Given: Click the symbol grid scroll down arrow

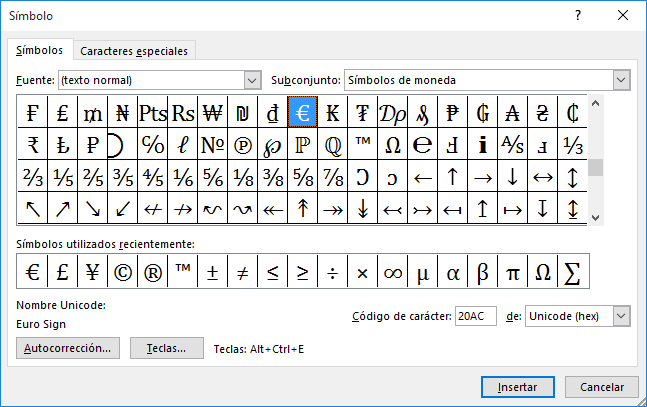Looking at the screenshot, I should pyautogui.click(x=596, y=217).
